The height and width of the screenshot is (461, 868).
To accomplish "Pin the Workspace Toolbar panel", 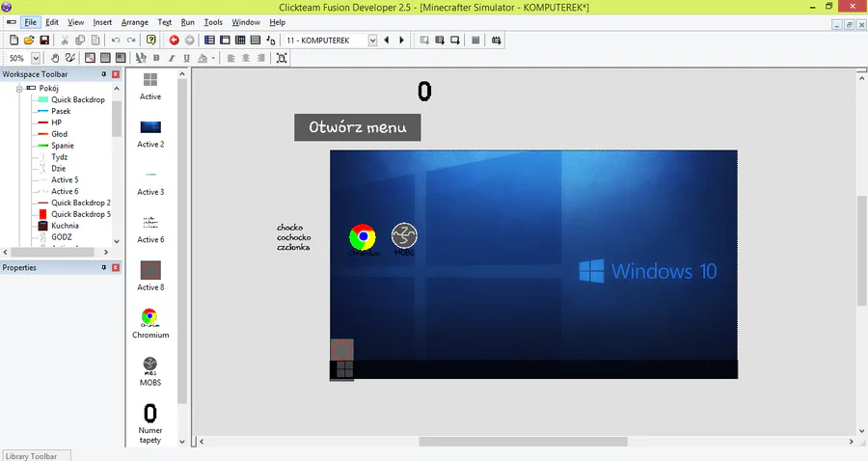I will point(103,74).
